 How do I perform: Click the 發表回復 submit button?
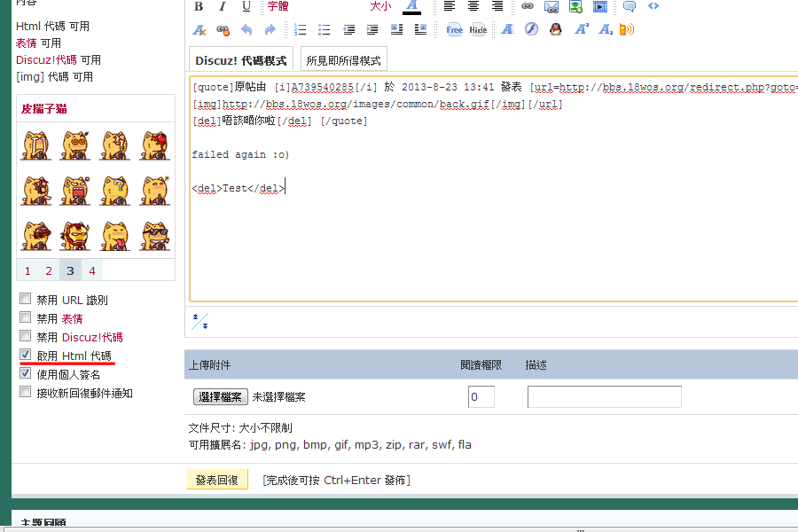[217, 480]
